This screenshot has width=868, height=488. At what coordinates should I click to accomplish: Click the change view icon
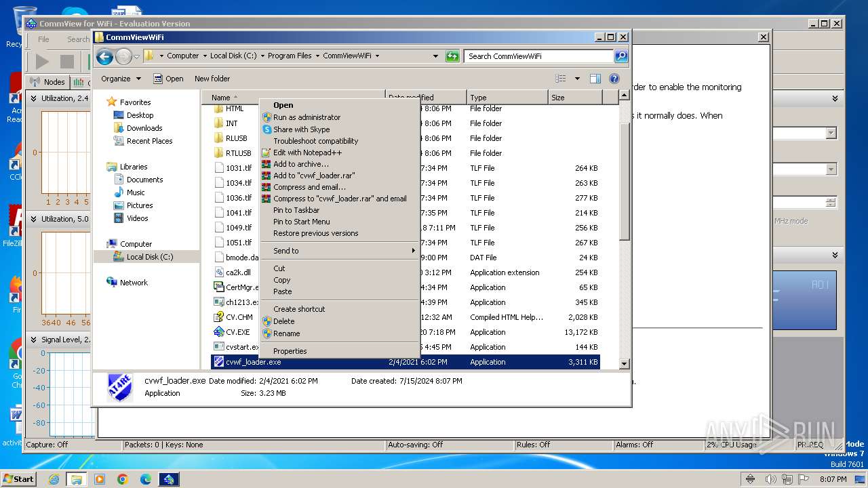click(561, 79)
